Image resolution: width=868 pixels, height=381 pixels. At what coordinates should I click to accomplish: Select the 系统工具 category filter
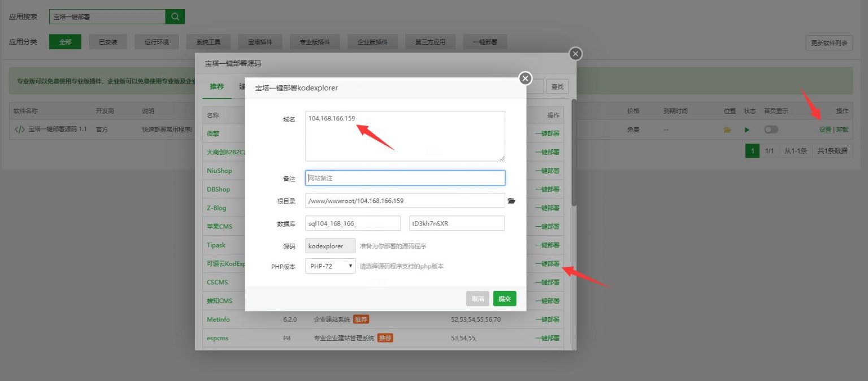point(209,42)
